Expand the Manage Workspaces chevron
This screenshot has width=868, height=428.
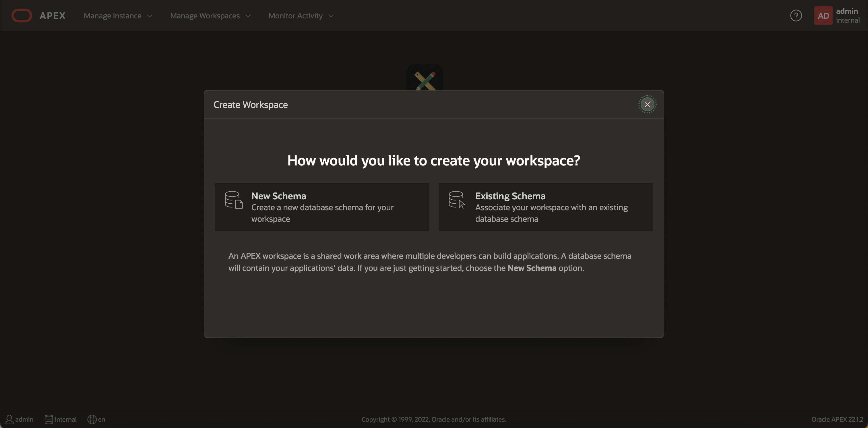pyautogui.click(x=248, y=16)
